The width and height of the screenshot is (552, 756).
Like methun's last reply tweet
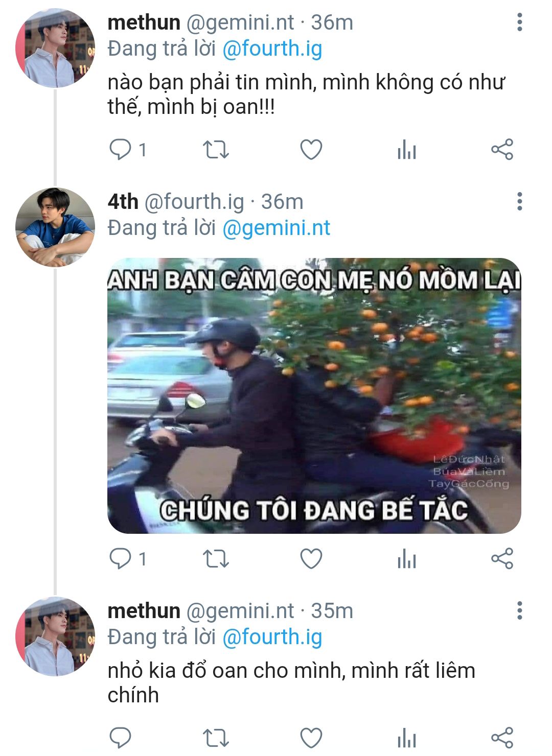point(311,738)
